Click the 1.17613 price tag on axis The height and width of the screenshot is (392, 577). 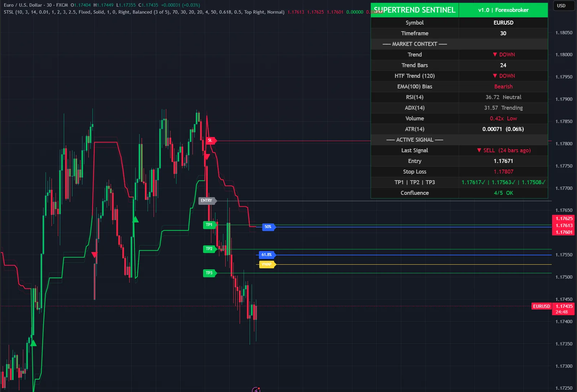(x=564, y=225)
